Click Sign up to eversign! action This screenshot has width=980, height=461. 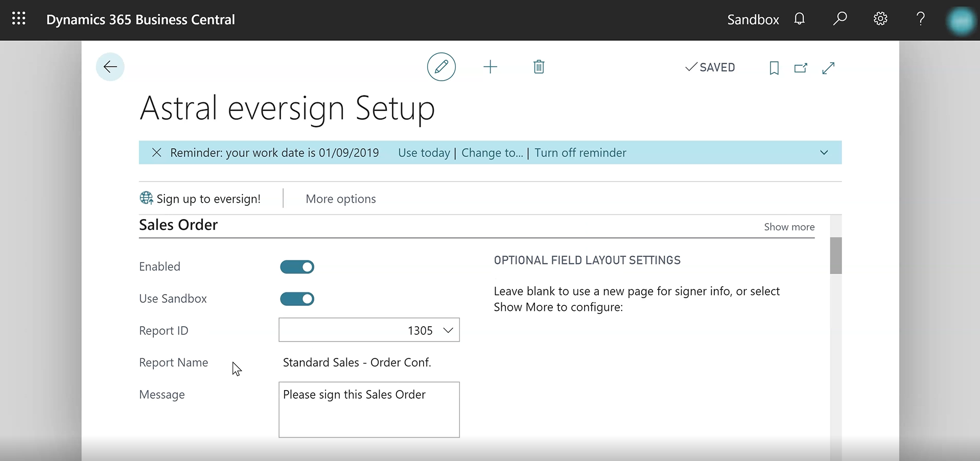tap(200, 199)
